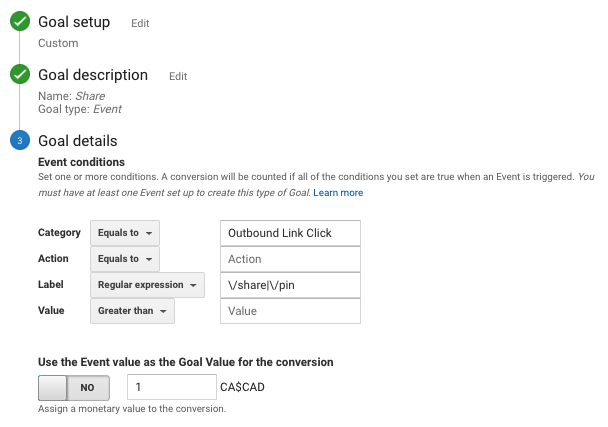Click the Goal description green checkmark icon
Image resolution: width=608 pixels, height=427 pixels.
[20, 75]
